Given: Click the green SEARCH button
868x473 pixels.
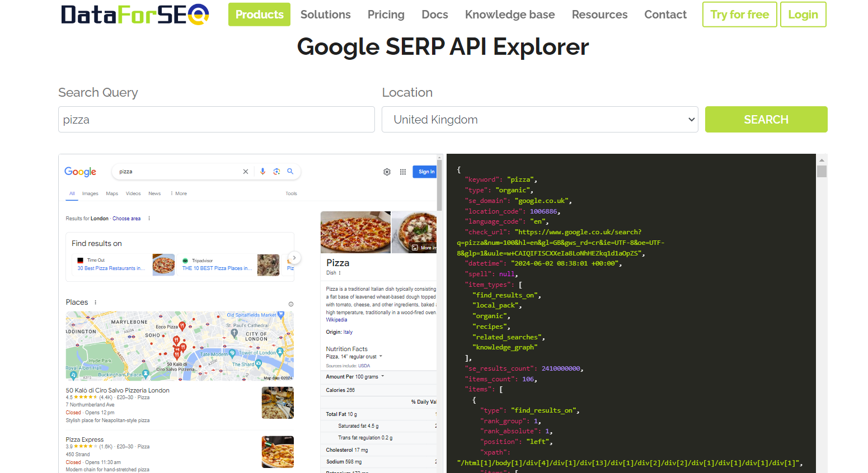Looking at the screenshot, I should (766, 119).
